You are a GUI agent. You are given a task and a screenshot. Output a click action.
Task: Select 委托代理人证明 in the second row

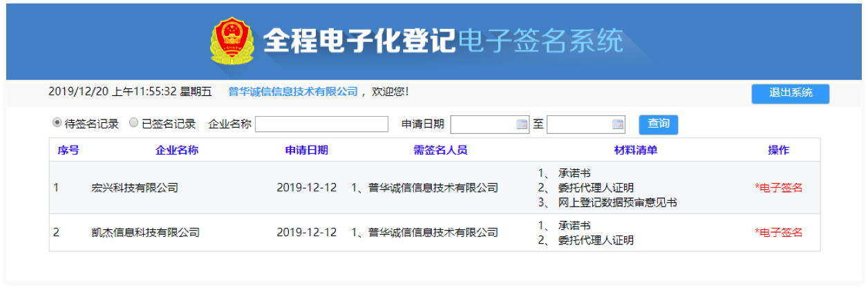[596, 240]
